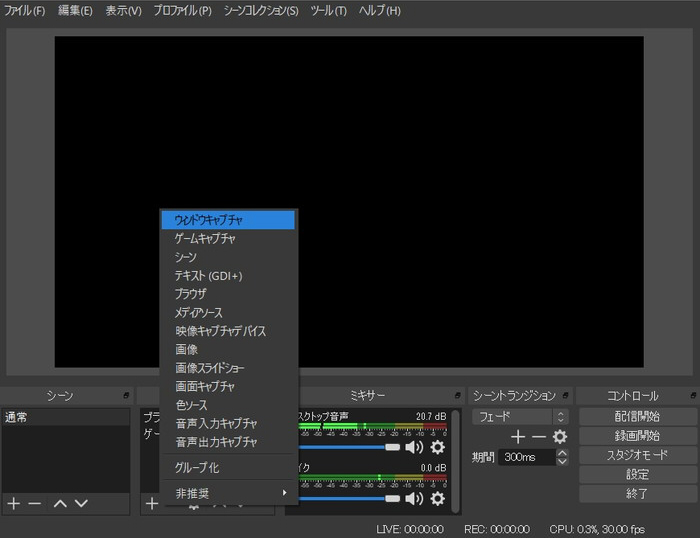Screen dimensions: 700x538
Task: Open the ツール(T) menu
Action: pos(328,11)
